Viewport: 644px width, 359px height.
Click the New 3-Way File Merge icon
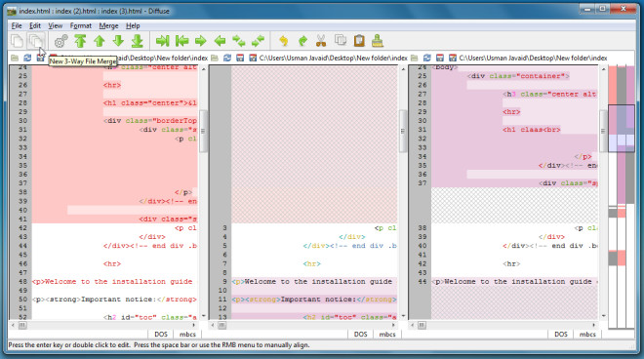pyautogui.click(x=36, y=41)
